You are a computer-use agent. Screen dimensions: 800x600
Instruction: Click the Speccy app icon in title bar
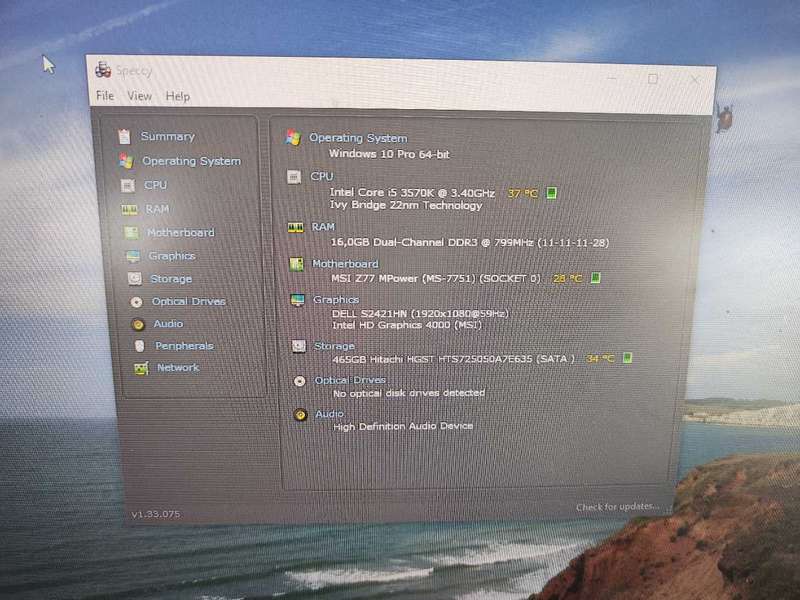(x=103, y=69)
